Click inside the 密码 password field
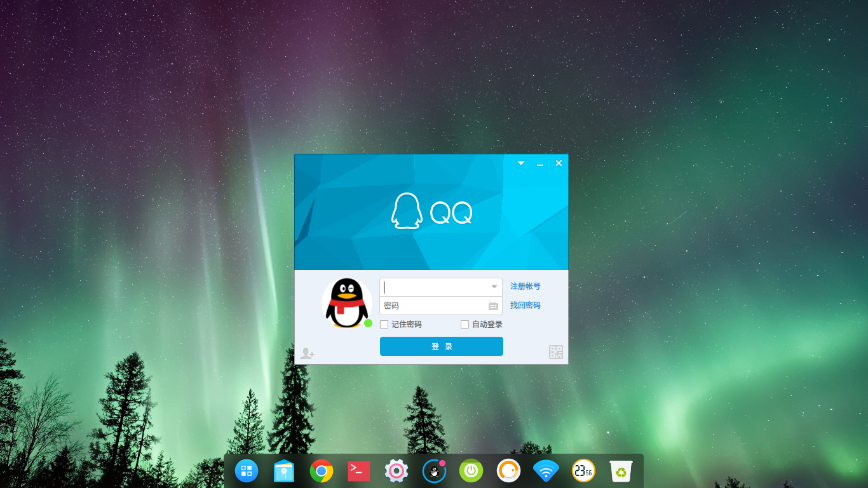Viewport: 868px width, 488px height. (x=432, y=306)
